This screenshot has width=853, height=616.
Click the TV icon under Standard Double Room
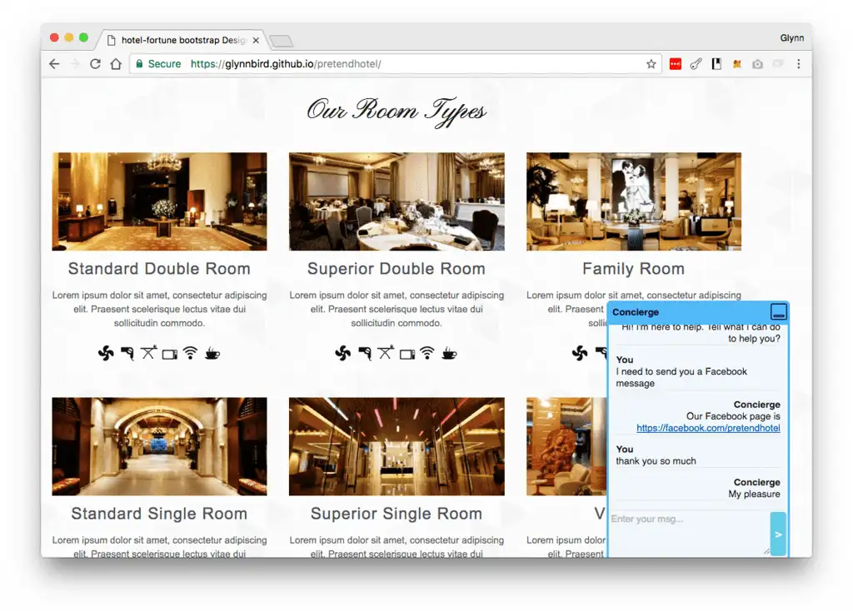pyautogui.click(x=170, y=354)
